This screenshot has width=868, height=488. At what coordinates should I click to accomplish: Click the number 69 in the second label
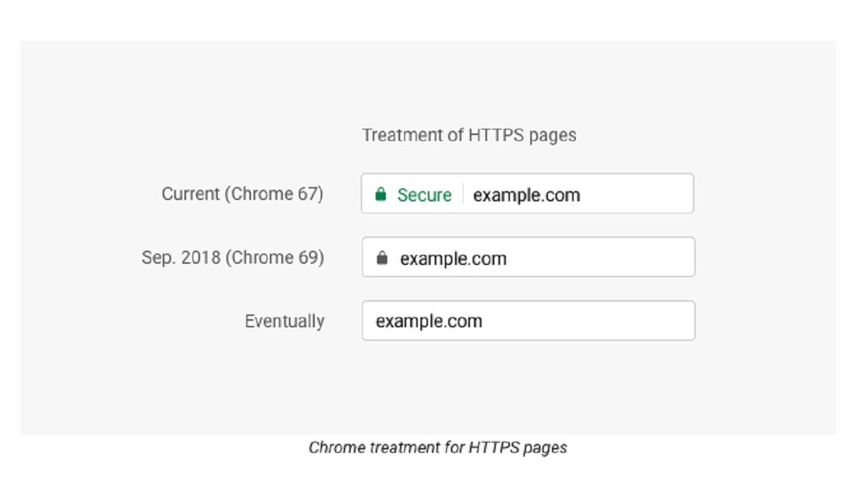point(309,258)
